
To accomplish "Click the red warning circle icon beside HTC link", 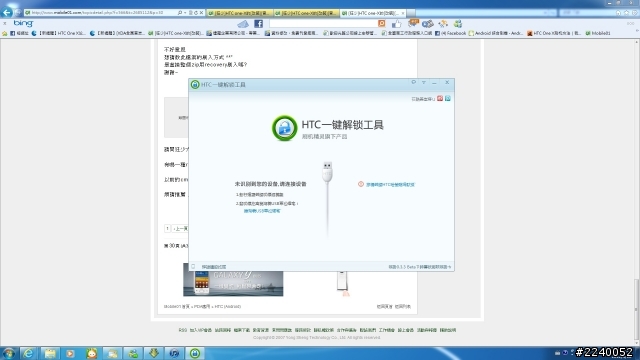I will point(361,184).
